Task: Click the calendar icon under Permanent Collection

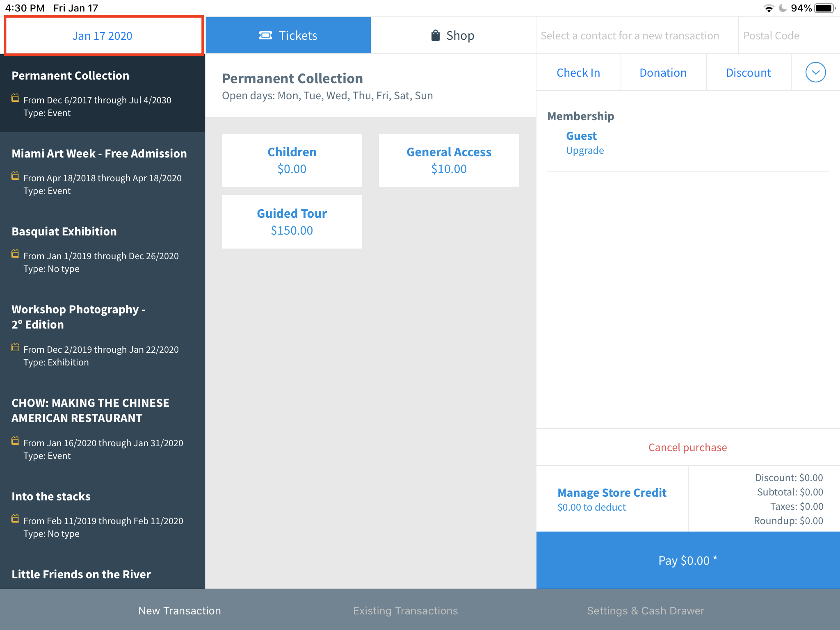Action: point(16,98)
